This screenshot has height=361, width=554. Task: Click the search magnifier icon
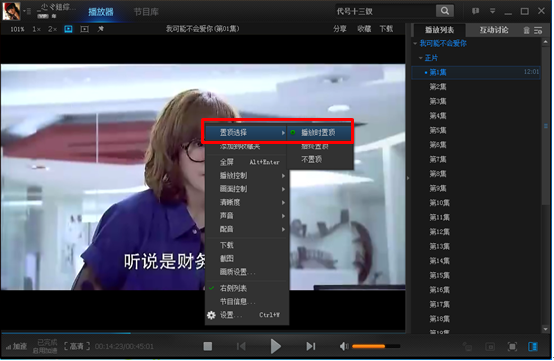(445, 11)
